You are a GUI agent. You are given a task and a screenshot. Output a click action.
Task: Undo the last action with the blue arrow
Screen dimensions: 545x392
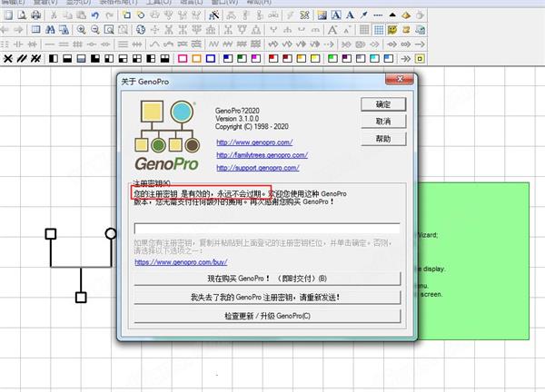[x=95, y=15]
